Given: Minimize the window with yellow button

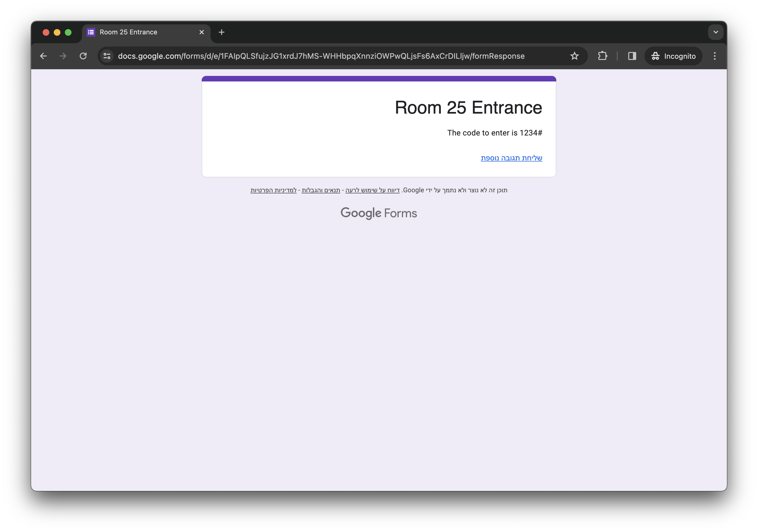Looking at the screenshot, I should [57, 32].
